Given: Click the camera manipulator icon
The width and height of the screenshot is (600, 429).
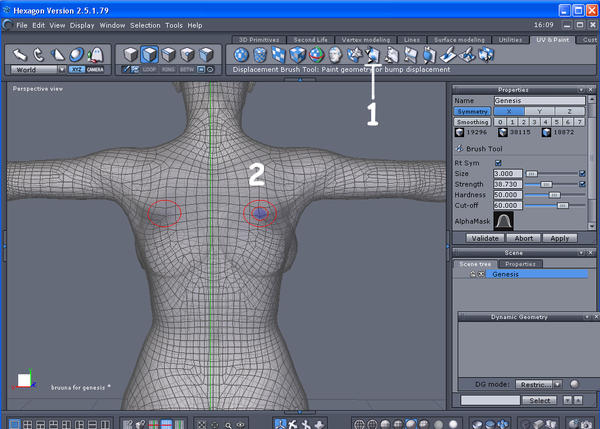Looking at the screenshot, I should point(95,70).
